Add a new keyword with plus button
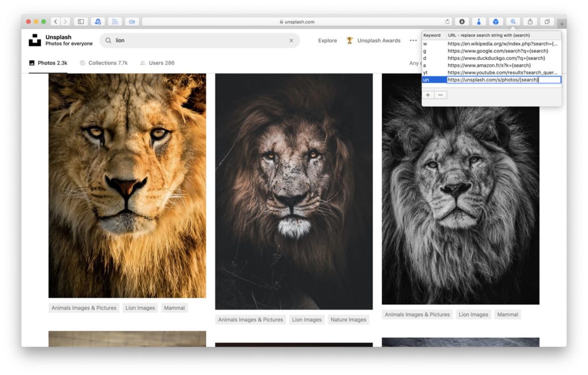 tap(428, 95)
